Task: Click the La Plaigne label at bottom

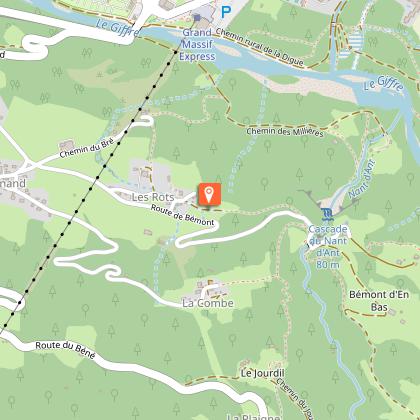Action: (254, 417)
